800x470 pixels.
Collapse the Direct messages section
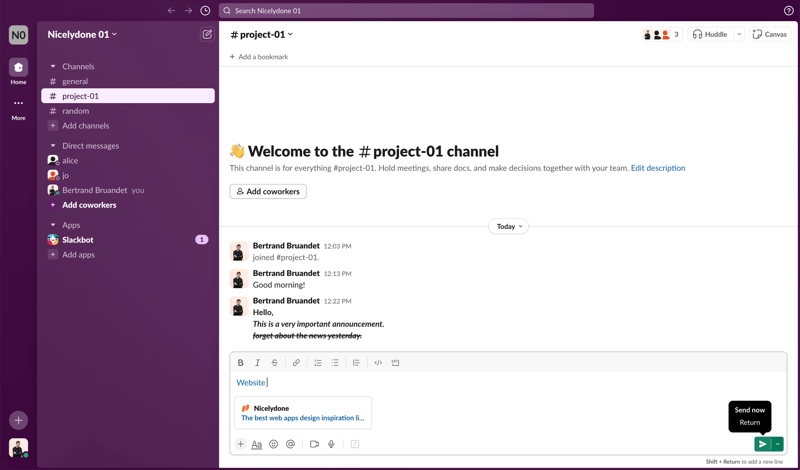(53, 146)
